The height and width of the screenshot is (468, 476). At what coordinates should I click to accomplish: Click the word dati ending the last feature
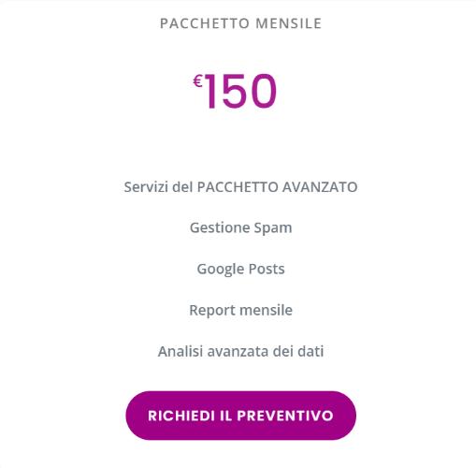tap(310, 351)
